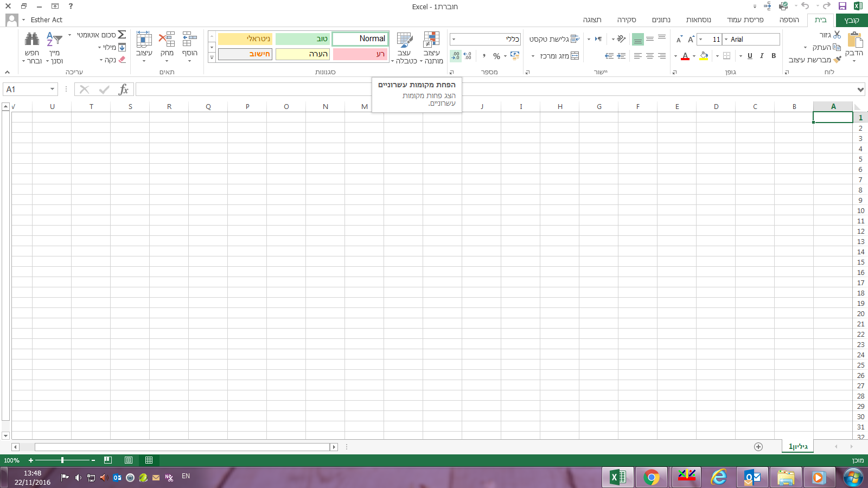Toggle Wrap Text (גלישת טקסט)
The width and height of the screenshot is (868, 488).
pyautogui.click(x=554, y=39)
